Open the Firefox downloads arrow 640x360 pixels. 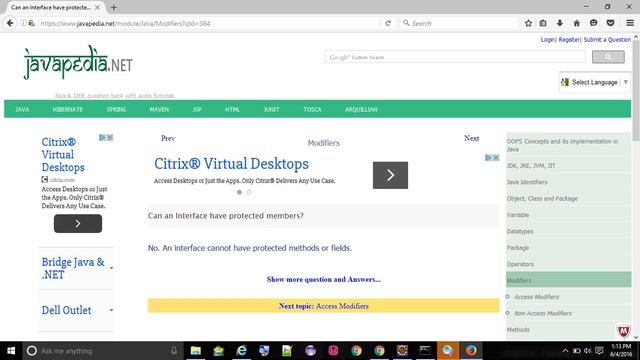(x=560, y=23)
